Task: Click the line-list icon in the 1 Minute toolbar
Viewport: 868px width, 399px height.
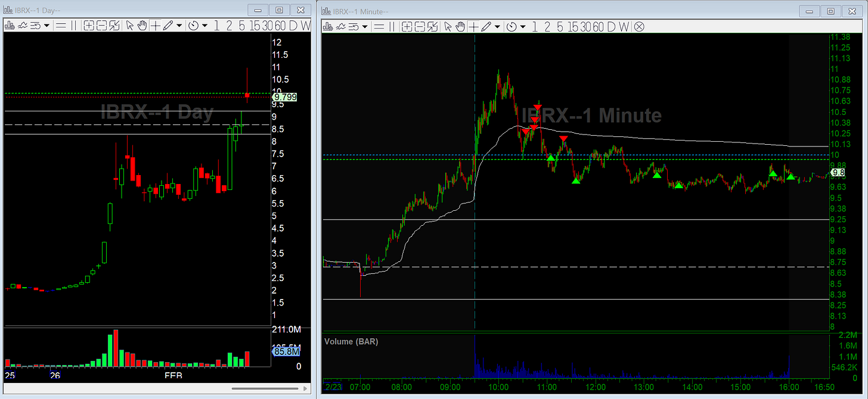Action: click(x=354, y=27)
